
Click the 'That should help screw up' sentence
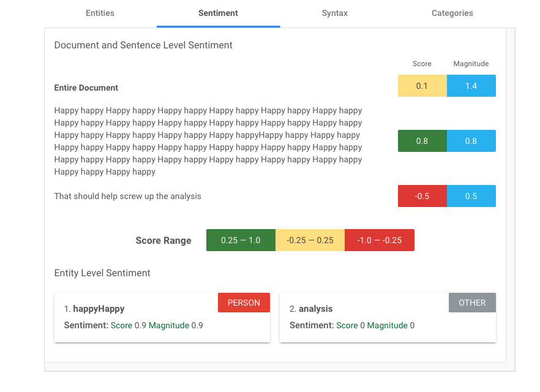pos(127,196)
